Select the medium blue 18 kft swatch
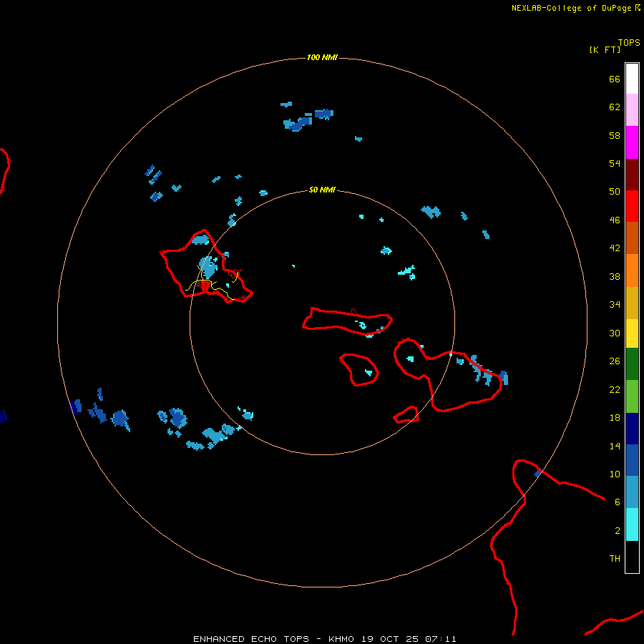644x644 pixels. [632, 460]
